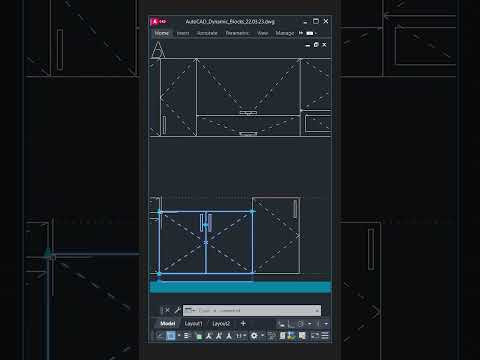Click the cyan horizontal band below the cabinets
Viewport: 480px width, 360px height.
pos(240,287)
